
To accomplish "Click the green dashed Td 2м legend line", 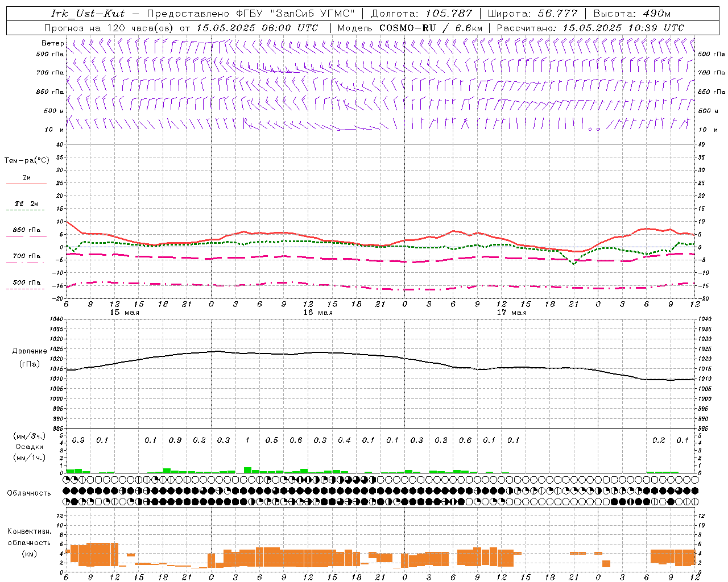I will 26,210.
